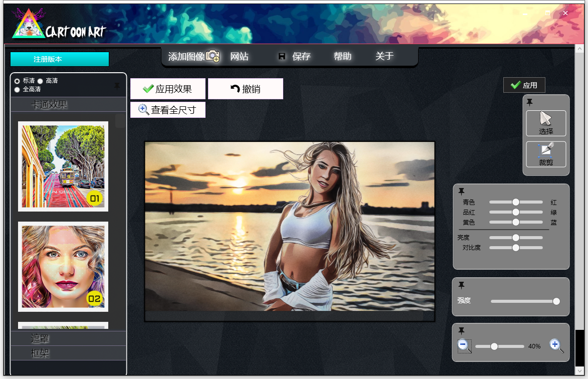Toggle the pin on the color balance panel
Screen dimensions: 588x379
[x=461, y=191]
